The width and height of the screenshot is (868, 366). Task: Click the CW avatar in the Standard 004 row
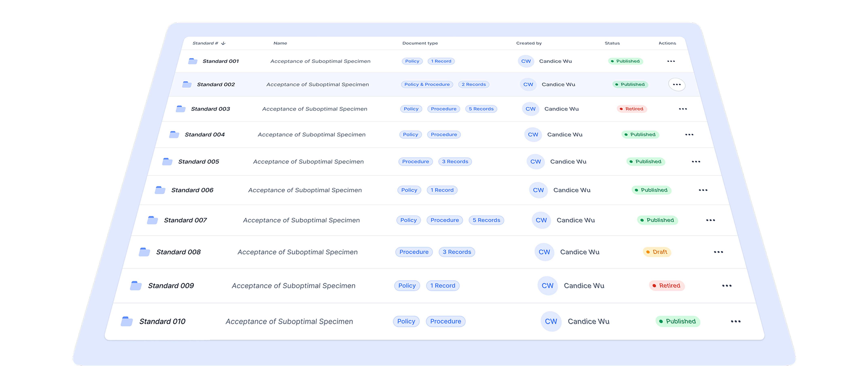[533, 135]
